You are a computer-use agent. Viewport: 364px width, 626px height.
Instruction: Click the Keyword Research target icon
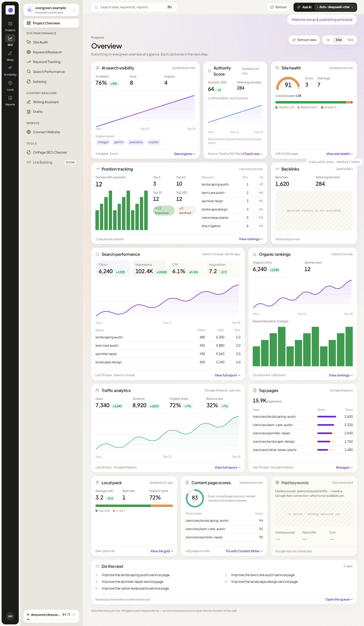[29, 52]
